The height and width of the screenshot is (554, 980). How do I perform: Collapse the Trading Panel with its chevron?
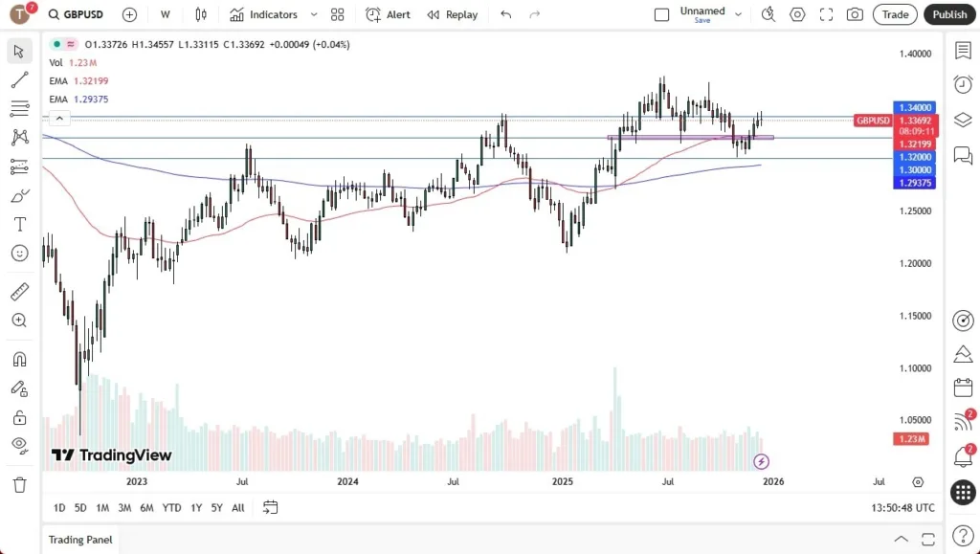click(x=901, y=539)
